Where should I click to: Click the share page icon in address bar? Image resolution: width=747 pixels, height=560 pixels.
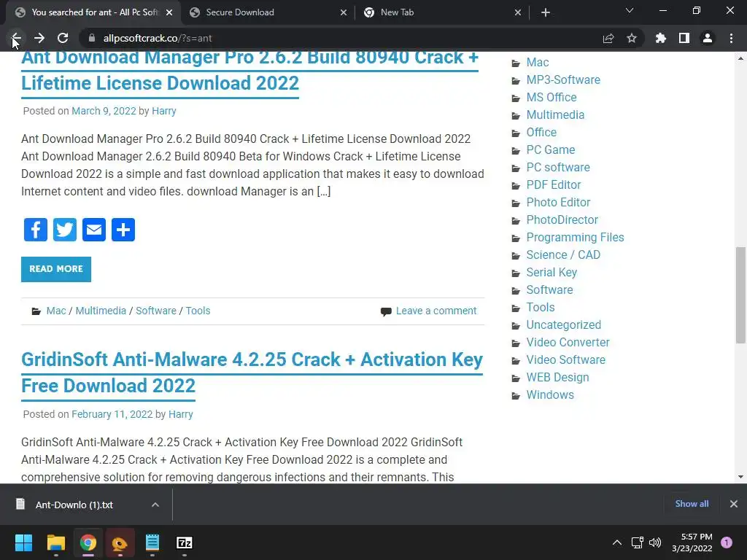pyautogui.click(x=608, y=38)
